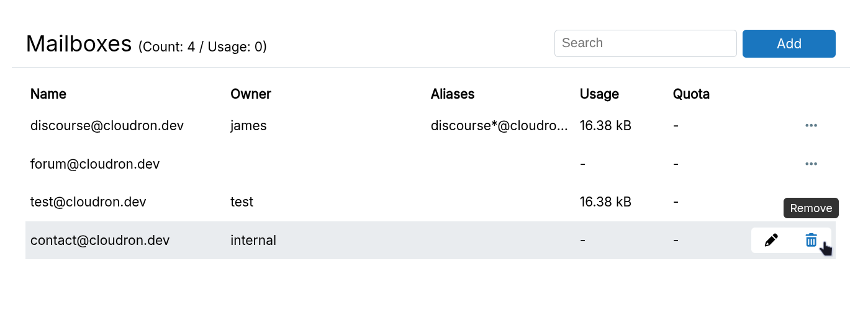Click the Mailboxes page heading
Image resolution: width=868 pixels, height=310 pixels.
coord(79,44)
